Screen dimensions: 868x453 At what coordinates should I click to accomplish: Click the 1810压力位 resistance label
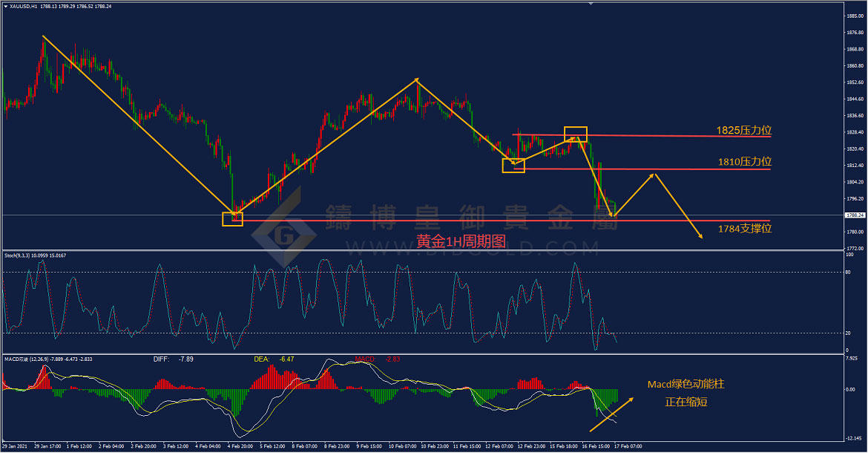745,162
